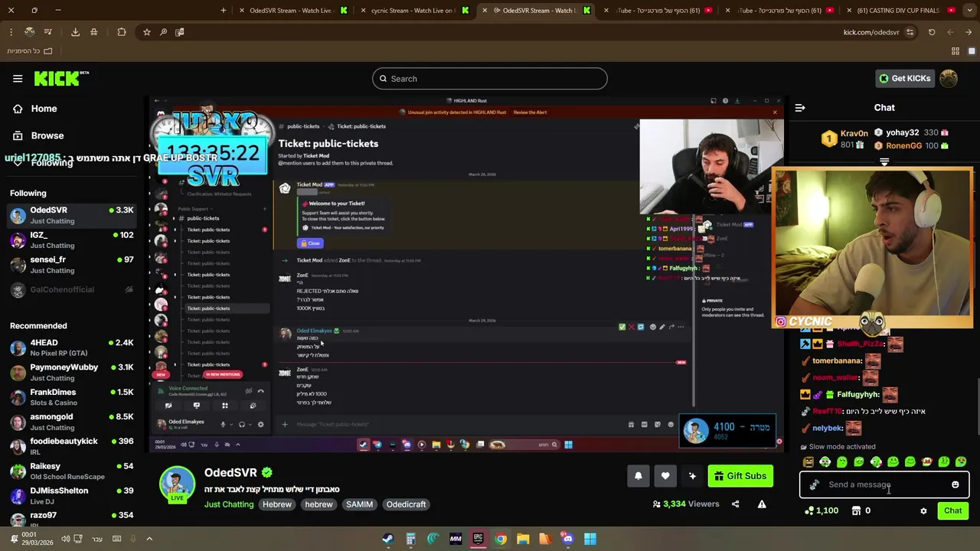980x551 pixels.
Task: Click the first quick emote in chat
Action: click(x=808, y=462)
